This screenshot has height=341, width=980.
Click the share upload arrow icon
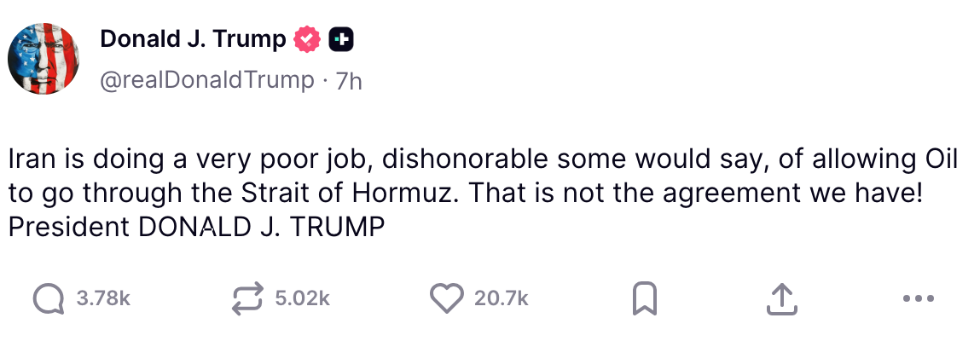[x=781, y=298]
